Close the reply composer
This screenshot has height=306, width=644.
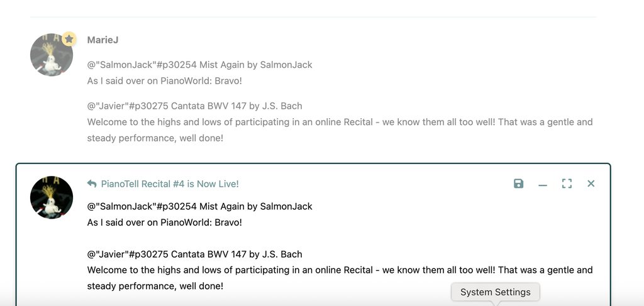coord(591,183)
